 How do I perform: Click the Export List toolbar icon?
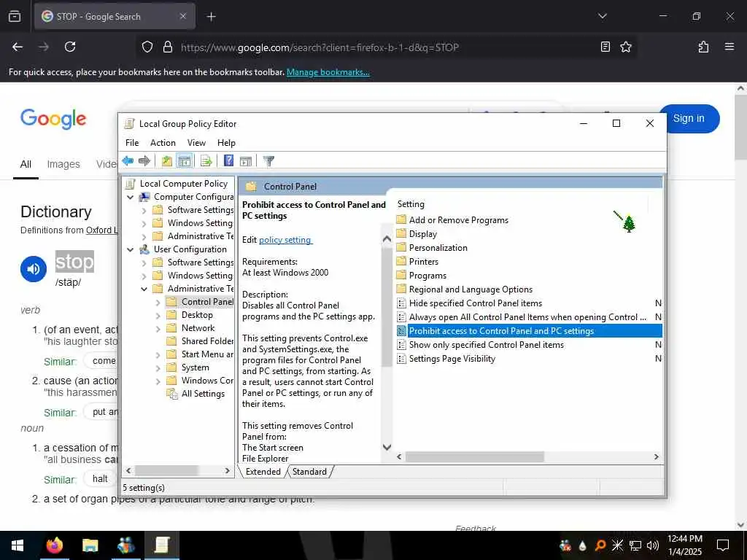tap(206, 161)
